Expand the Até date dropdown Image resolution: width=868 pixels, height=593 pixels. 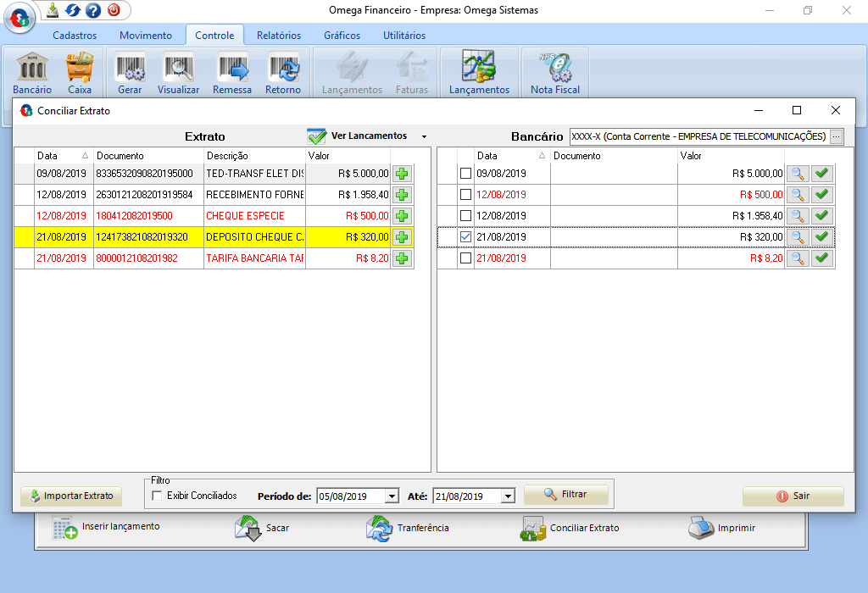point(508,496)
